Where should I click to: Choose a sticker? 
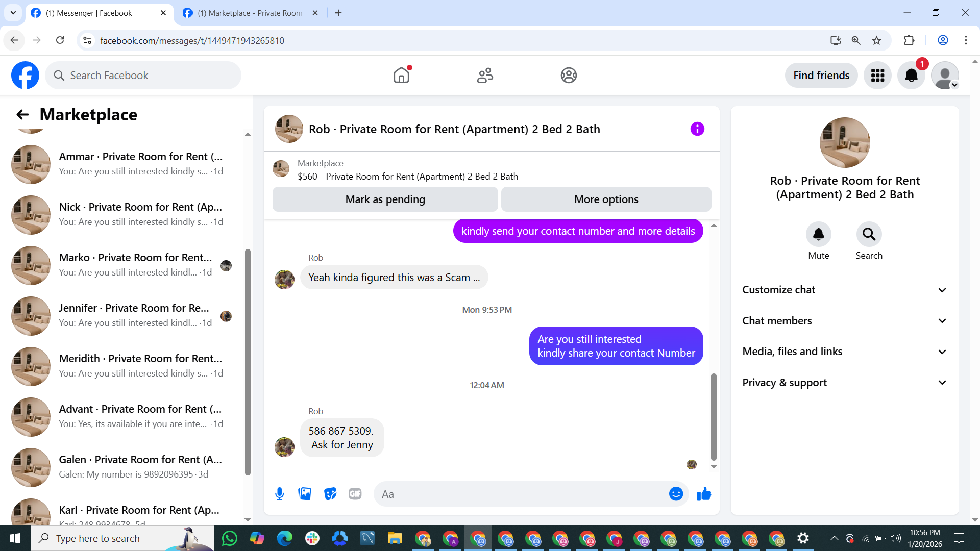coord(330,494)
